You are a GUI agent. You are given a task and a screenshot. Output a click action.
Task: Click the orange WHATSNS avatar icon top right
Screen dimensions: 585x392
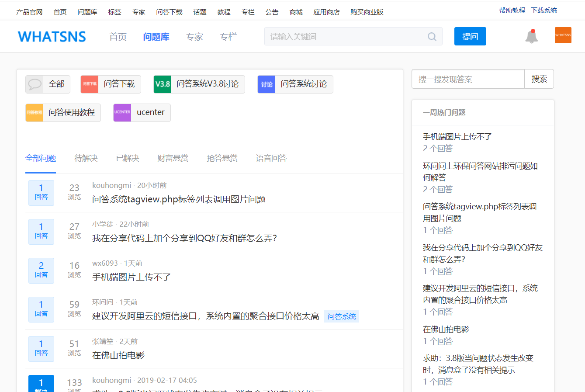[x=563, y=35]
